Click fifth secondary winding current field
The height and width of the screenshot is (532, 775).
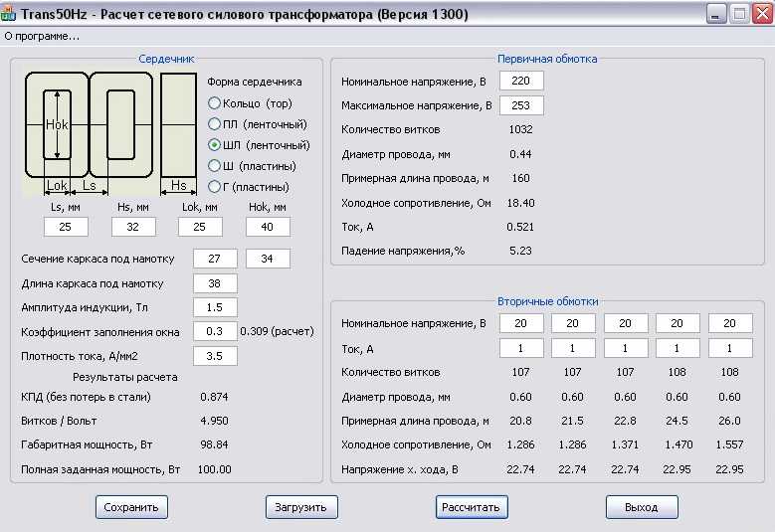(730, 348)
